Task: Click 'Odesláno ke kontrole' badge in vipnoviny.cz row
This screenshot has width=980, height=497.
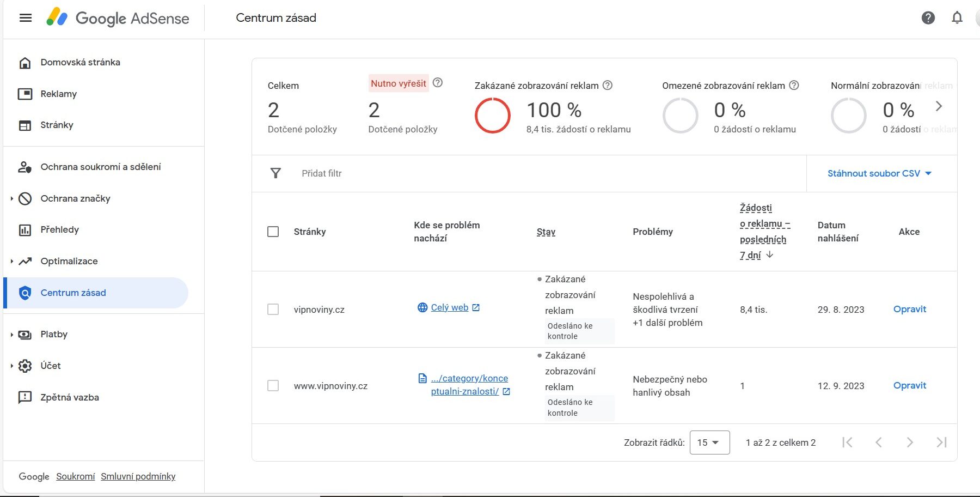Action: click(x=579, y=331)
